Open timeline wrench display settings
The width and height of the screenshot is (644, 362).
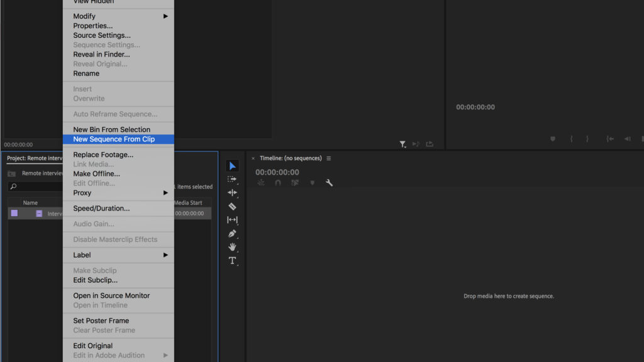click(x=329, y=183)
